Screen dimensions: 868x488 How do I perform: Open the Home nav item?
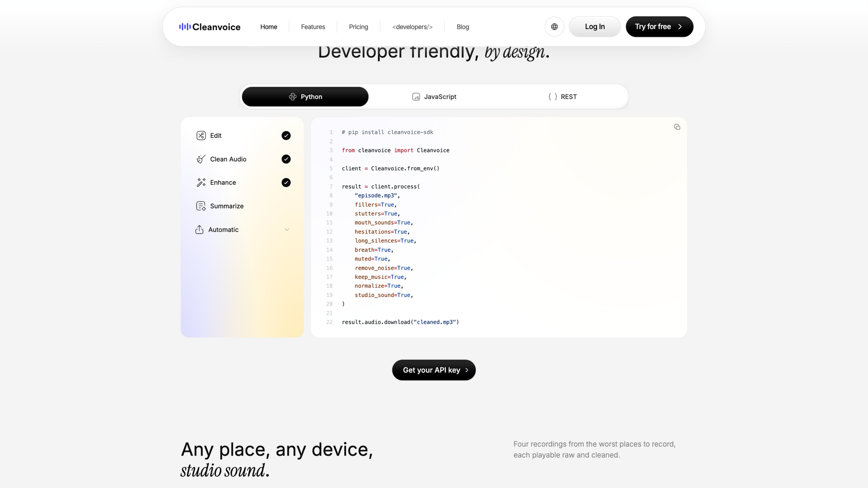[269, 27]
